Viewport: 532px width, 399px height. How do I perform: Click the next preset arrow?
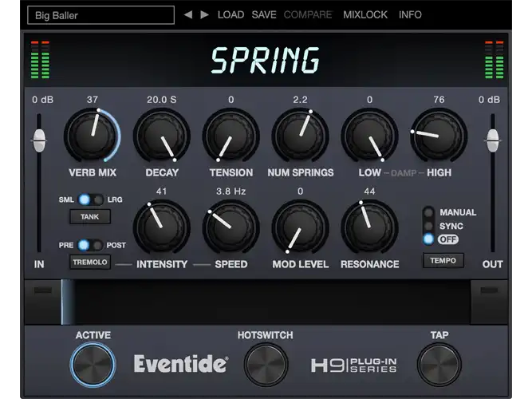tap(204, 14)
